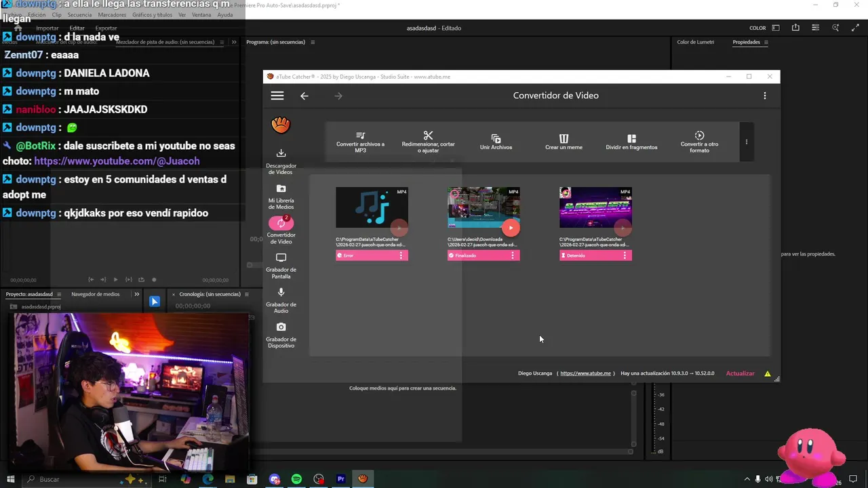Open Premiere Gráficos y títulos menu

153,15
